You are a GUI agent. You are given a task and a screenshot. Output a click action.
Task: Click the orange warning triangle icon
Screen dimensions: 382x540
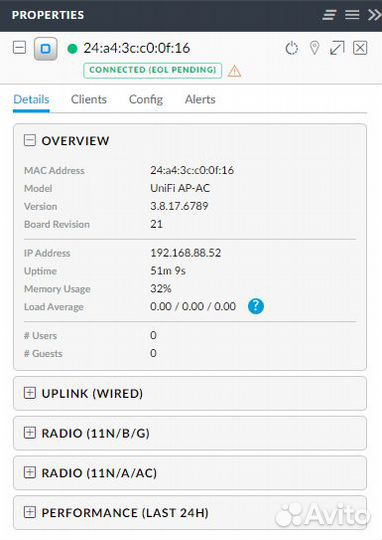(234, 71)
